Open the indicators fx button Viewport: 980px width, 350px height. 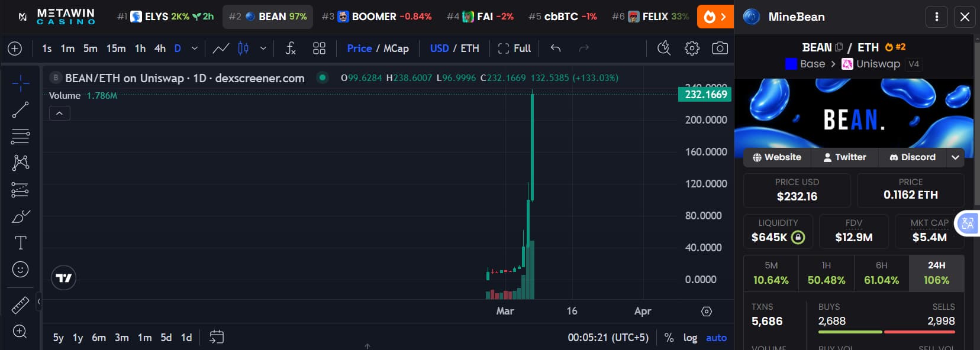click(x=290, y=48)
